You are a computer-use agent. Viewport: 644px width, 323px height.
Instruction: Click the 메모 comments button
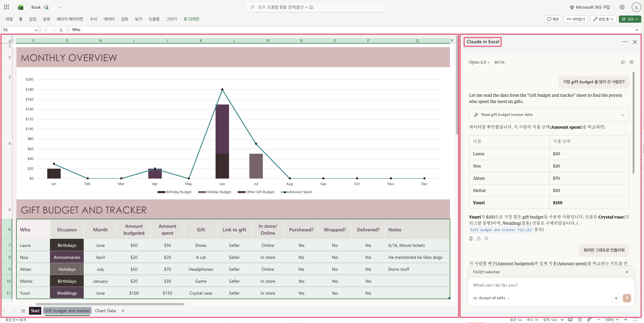tap(553, 19)
